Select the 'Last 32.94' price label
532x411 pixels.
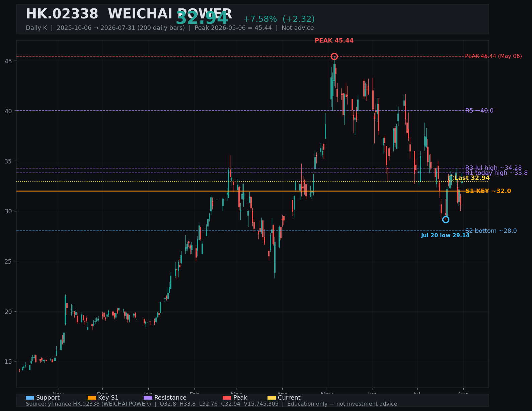(472, 178)
